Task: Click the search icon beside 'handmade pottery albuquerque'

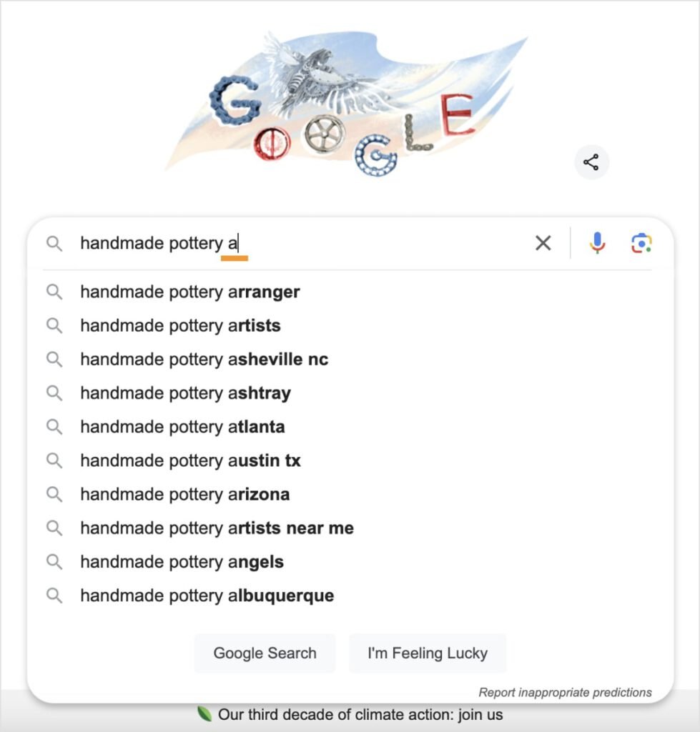Action: click(x=55, y=595)
